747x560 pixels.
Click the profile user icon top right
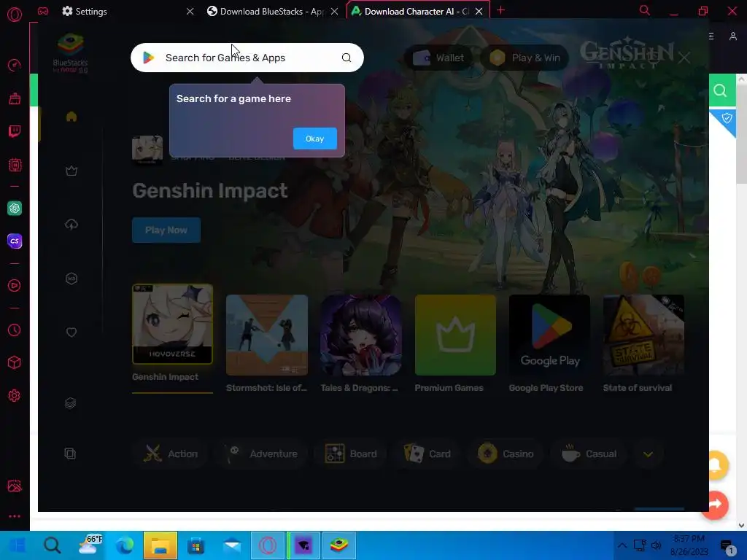pyautogui.click(x=732, y=36)
